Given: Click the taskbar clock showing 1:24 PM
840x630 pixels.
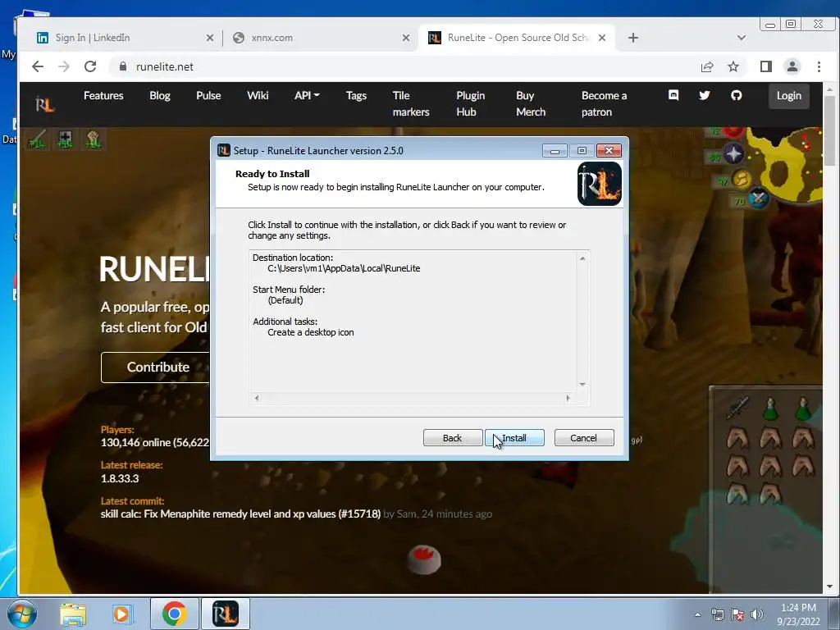Looking at the screenshot, I should (x=798, y=614).
